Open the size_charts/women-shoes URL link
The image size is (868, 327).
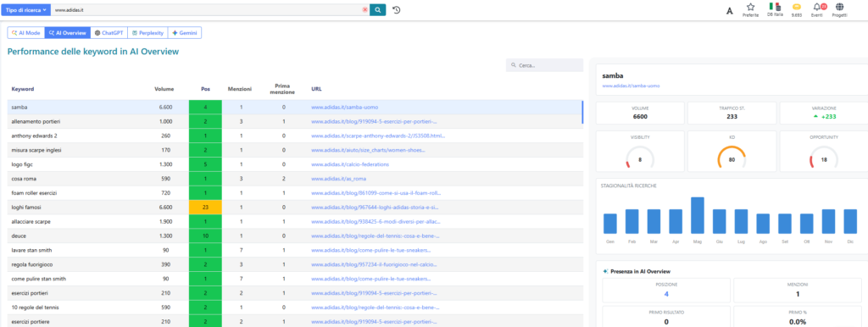pyautogui.click(x=369, y=150)
